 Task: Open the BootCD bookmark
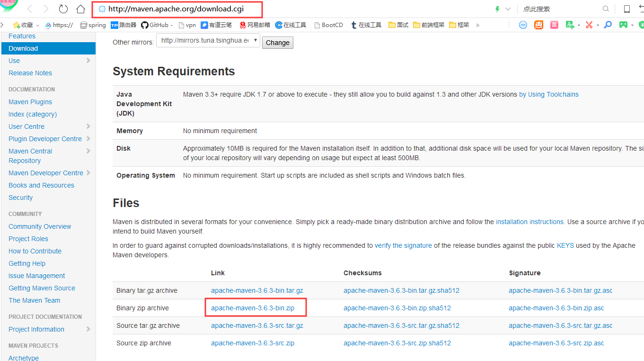(328, 25)
